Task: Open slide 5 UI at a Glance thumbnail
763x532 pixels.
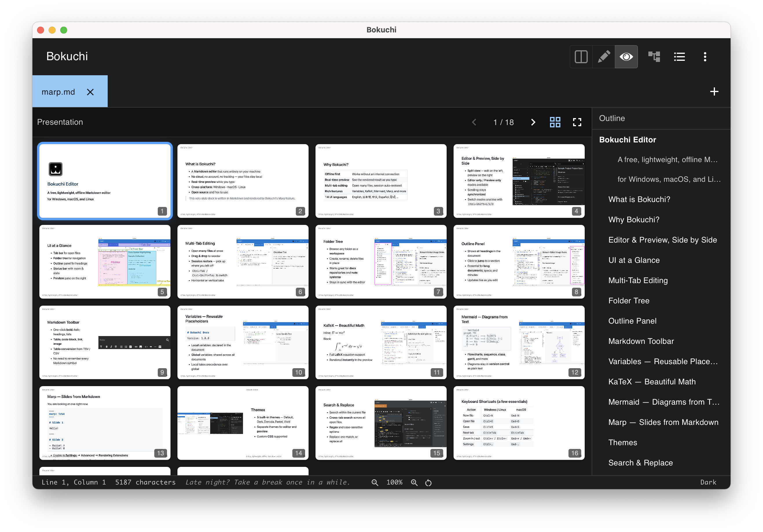Action: [x=105, y=262]
